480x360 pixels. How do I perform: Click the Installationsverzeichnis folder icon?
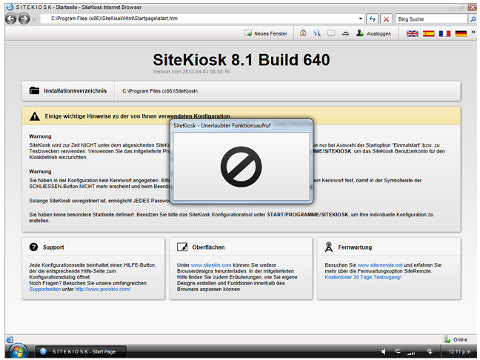tap(34, 90)
